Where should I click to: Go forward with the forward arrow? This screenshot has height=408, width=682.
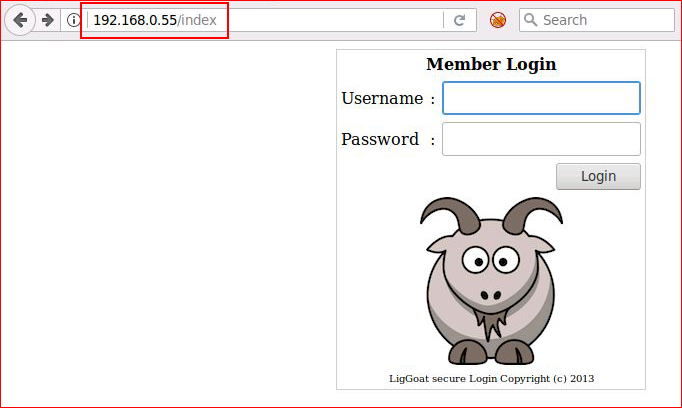click(47, 20)
